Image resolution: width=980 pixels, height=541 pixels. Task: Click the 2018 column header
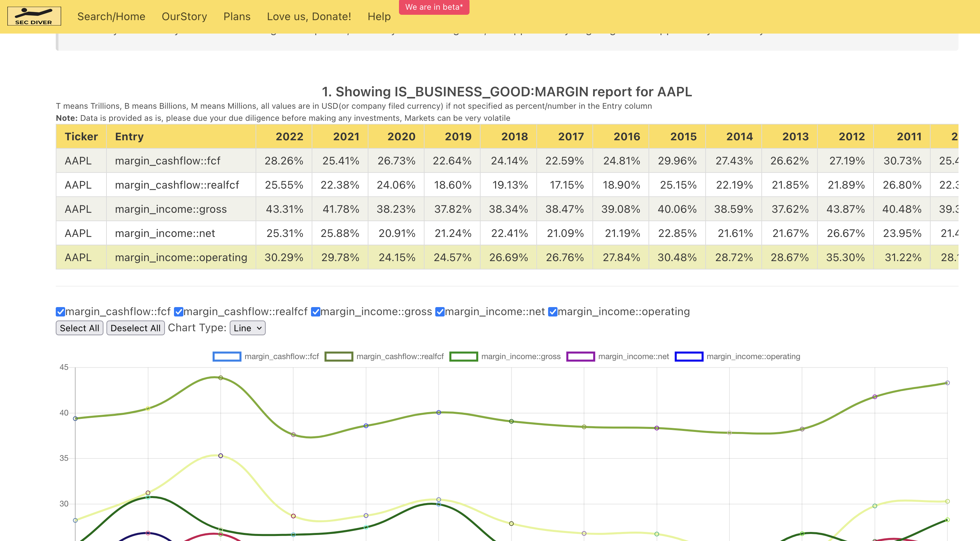(509, 137)
